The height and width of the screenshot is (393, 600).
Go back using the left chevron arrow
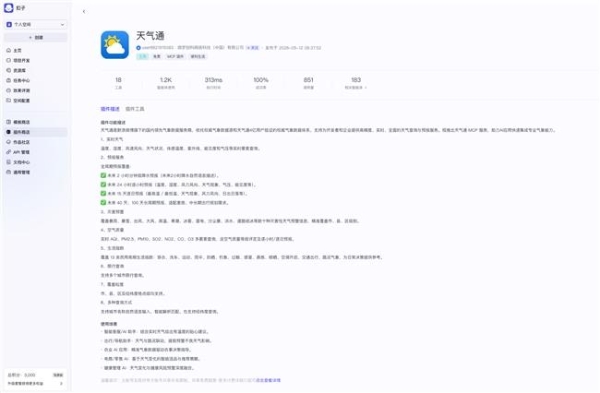84,11
